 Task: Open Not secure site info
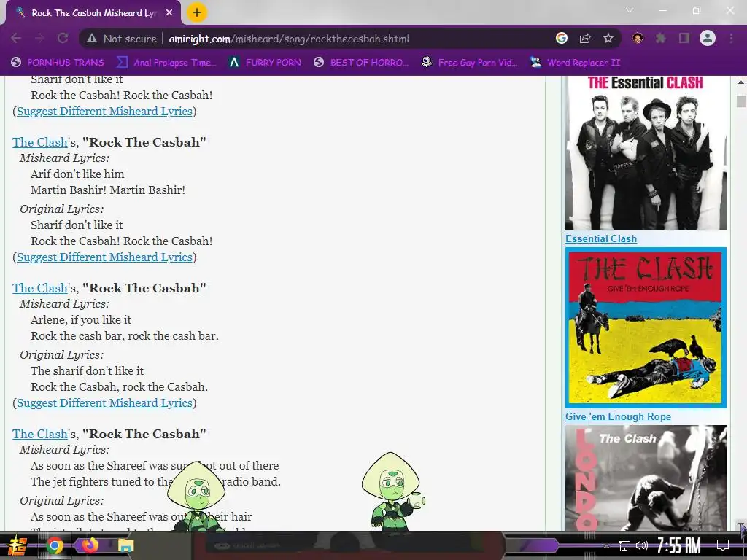(122, 39)
